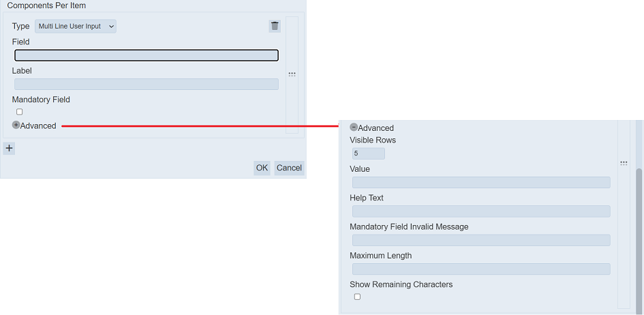Click the plus icon to add a component
Image resolution: width=644 pixels, height=315 pixels.
9,148
